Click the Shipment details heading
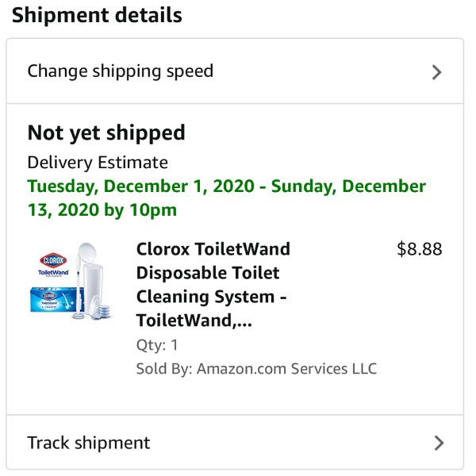Image resolution: width=476 pixels, height=476 pixels. 97,15
